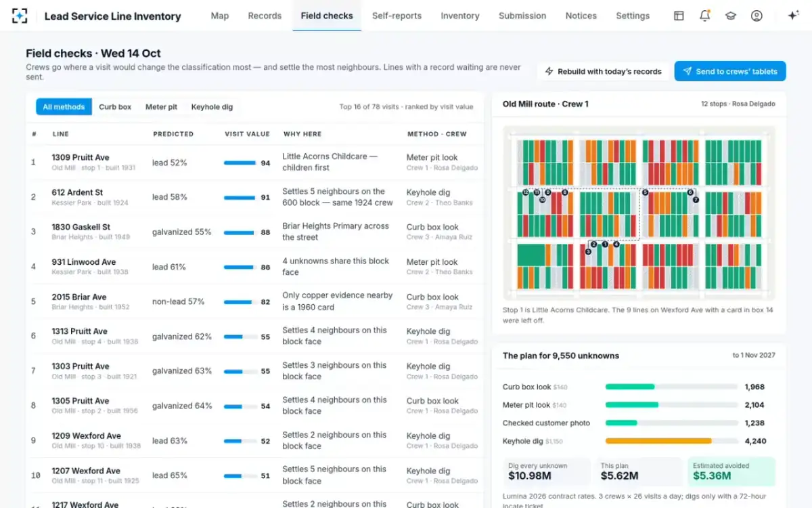This screenshot has width=812, height=508.
Task: Open the 612 Ardent St line row
Action: pyautogui.click(x=255, y=197)
